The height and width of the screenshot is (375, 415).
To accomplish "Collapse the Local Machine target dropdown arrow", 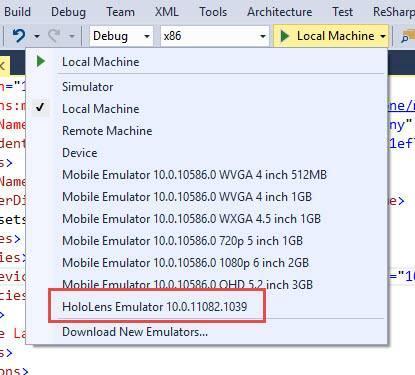I will pyautogui.click(x=383, y=36).
